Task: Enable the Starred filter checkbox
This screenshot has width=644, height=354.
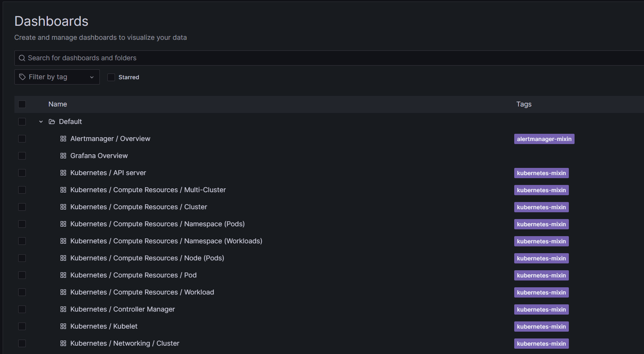Action: (x=111, y=77)
